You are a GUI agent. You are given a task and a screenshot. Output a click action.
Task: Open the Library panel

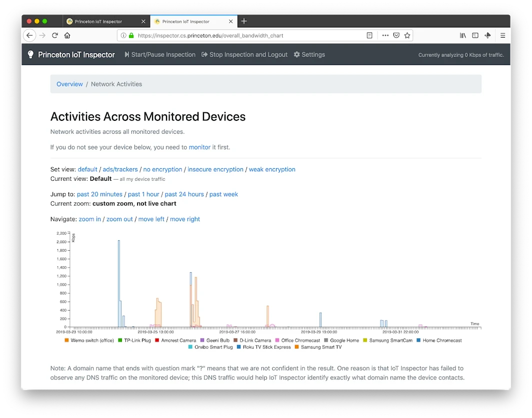(463, 35)
